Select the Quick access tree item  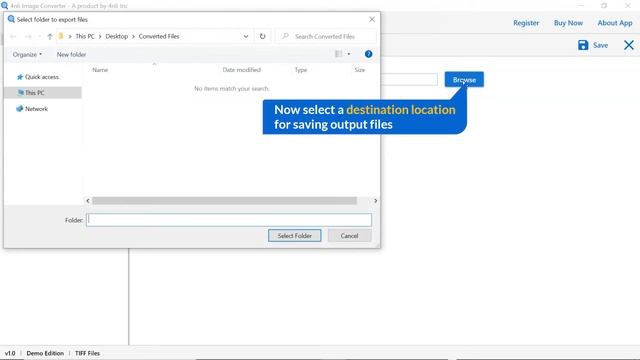[42, 77]
